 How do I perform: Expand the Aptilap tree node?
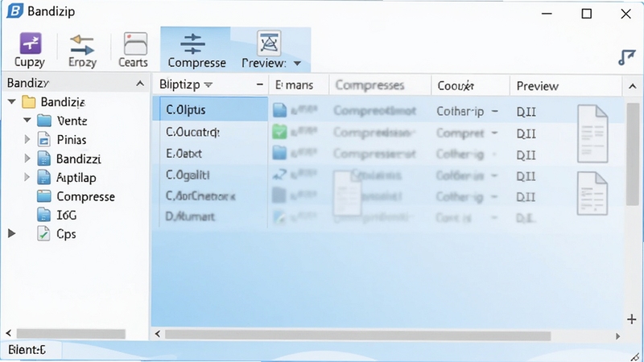pyautogui.click(x=27, y=177)
